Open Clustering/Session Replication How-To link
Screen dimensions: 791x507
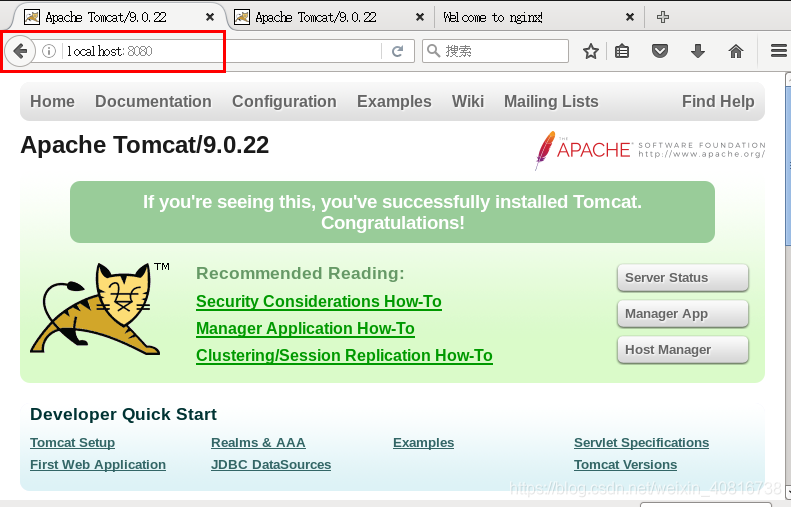(x=344, y=356)
